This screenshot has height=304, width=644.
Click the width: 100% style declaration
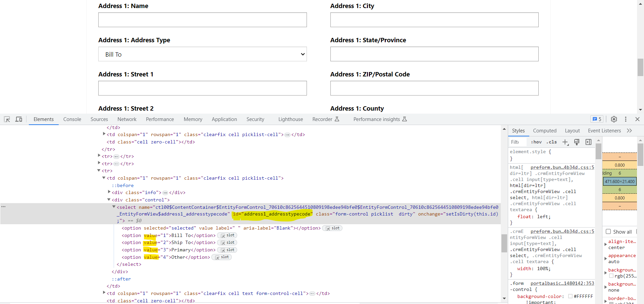[x=534, y=269]
